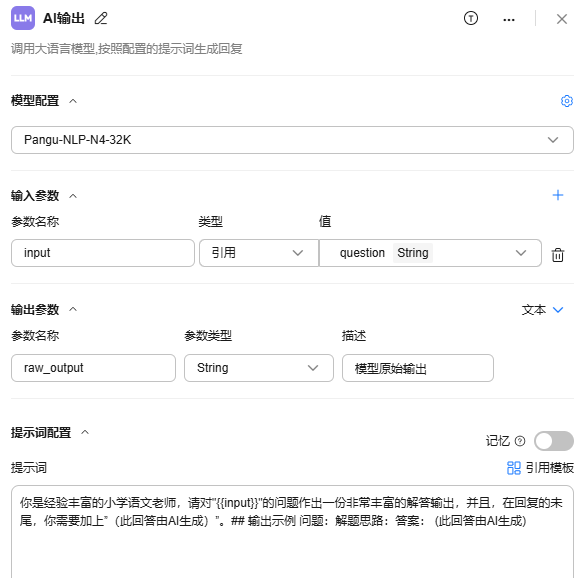
Task: Collapse the 提示词配置 section
Action: point(85,432)
